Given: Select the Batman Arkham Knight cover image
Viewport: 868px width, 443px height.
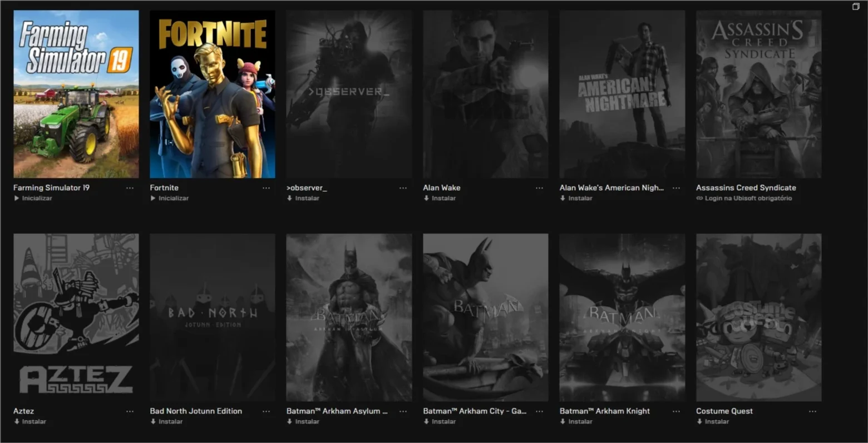Looking at the screenshot, I should tap(623, 317).
